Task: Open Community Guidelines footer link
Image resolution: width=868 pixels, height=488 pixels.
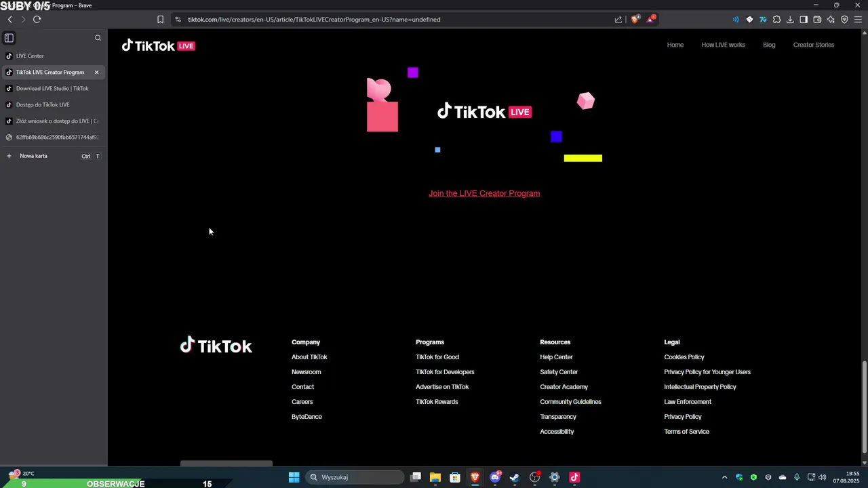Action: pos(570,402)
